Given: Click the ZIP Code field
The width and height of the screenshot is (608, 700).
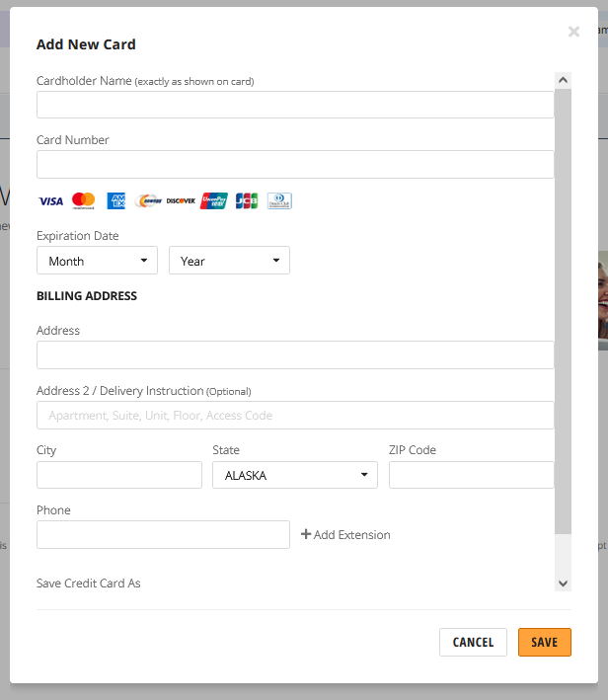Looking at the screenshot, I should 472,475.
